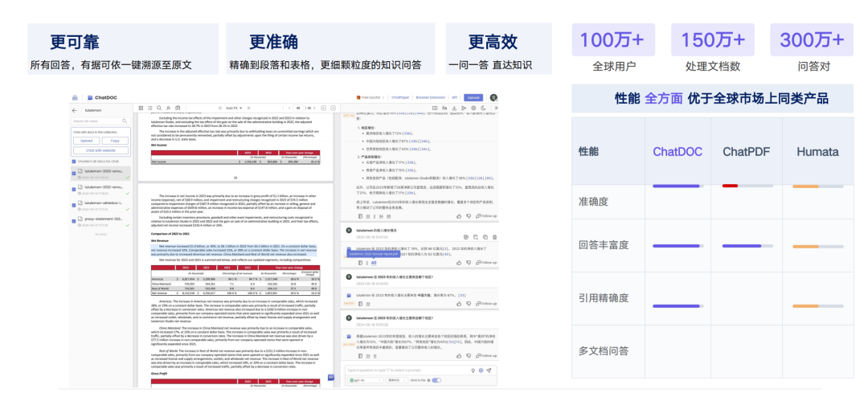Click the lightbulb prompt icon in chat input
The width and height of the screenshot is (868, 393).
coord(473,370)
